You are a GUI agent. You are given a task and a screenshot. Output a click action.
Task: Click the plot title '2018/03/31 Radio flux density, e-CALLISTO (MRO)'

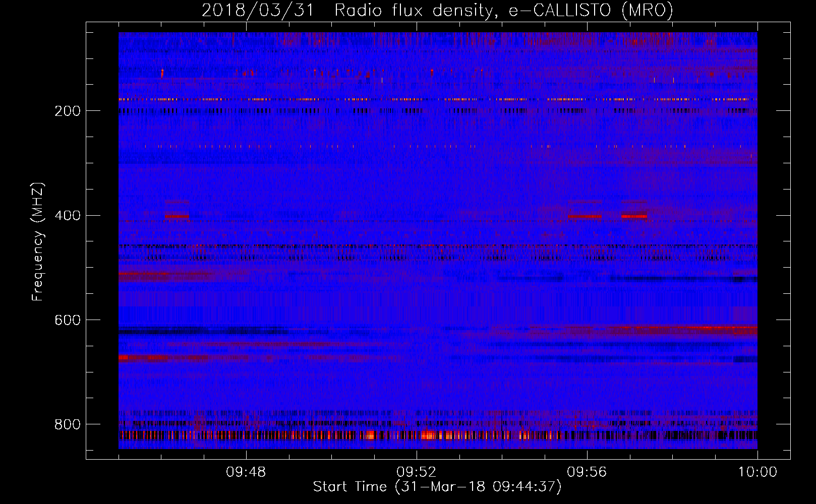pos(437,11)
